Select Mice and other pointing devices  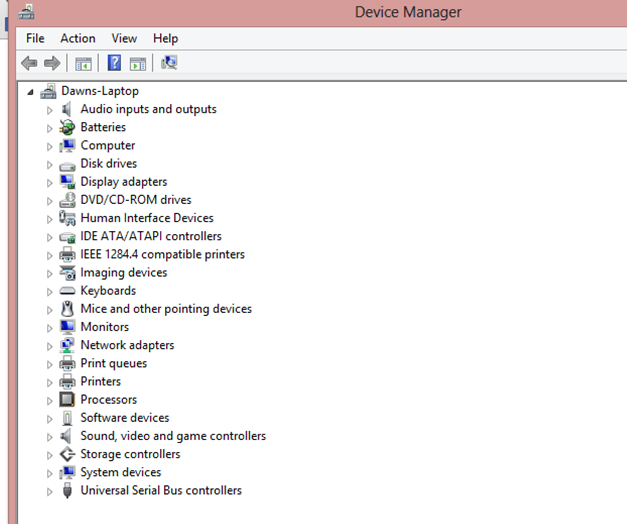166,309
